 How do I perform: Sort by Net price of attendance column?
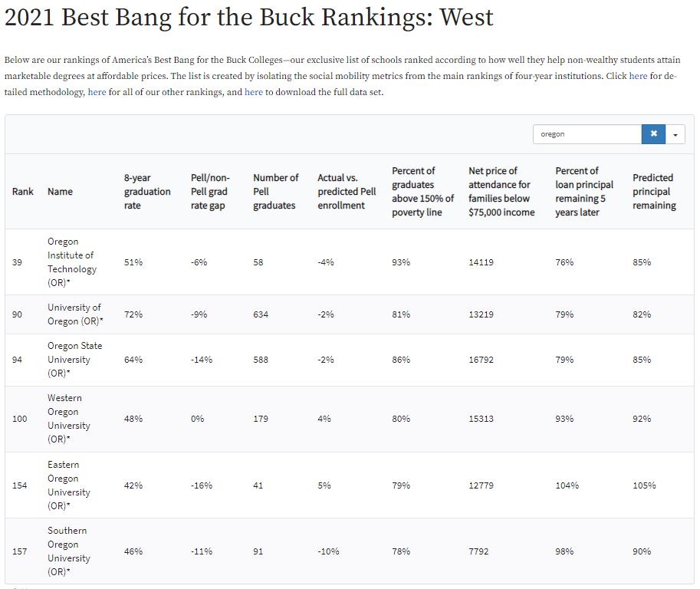point(501,192)
